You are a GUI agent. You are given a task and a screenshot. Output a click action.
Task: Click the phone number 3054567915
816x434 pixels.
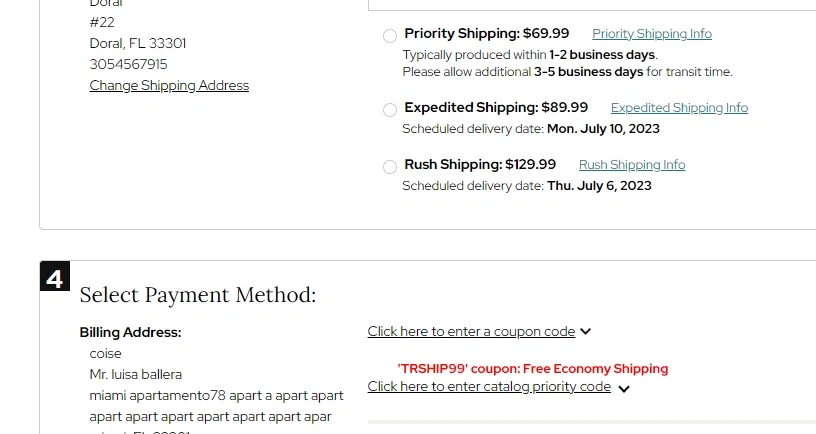129,64
